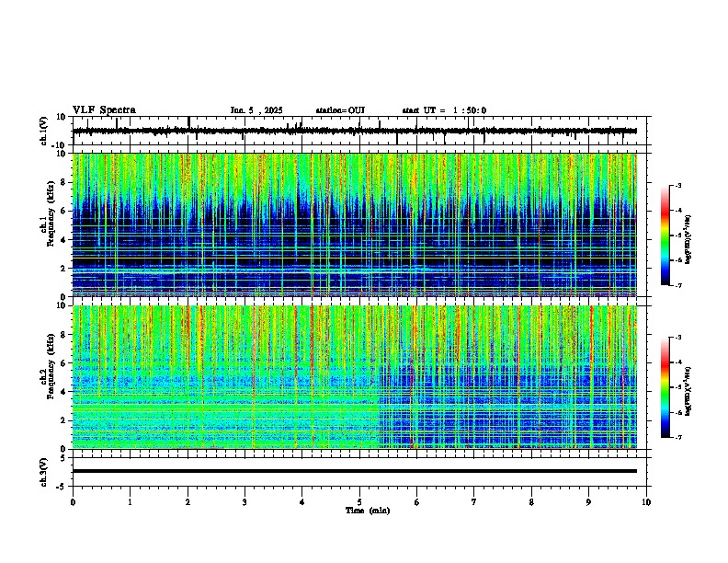Click the ch.2 spectrogram color scale bar

[x=665, y=387]
